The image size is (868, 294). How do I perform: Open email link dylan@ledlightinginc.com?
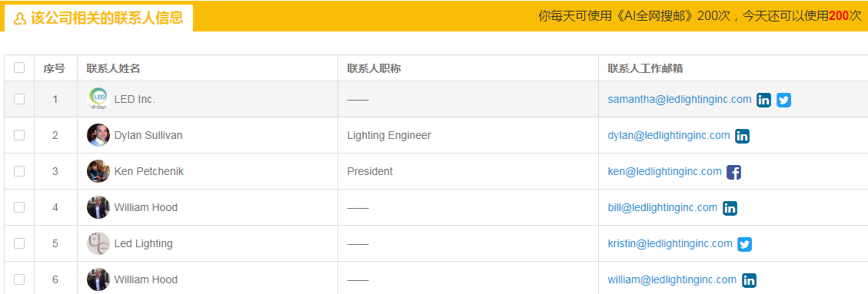point(669,135)
